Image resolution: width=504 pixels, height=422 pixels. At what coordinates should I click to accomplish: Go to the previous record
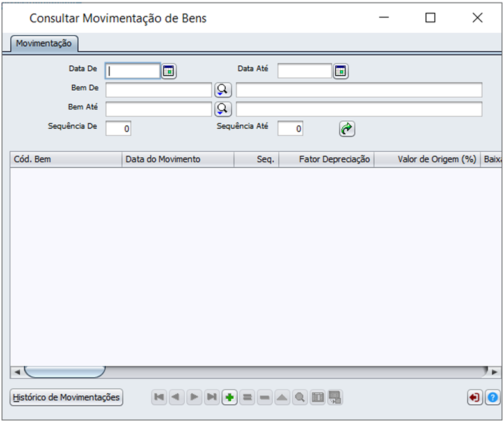pos(177,397)
